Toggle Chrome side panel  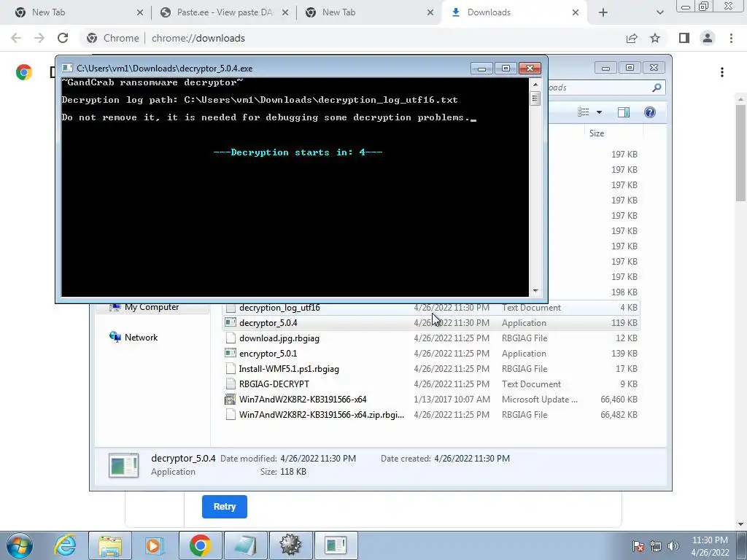coord(684,38)
